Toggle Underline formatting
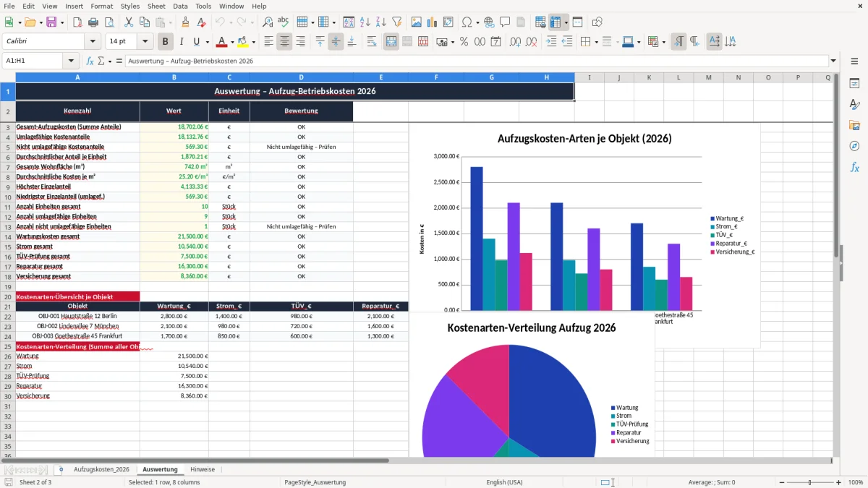The height and width of the screenshot is (488, 868). (197, 42)
